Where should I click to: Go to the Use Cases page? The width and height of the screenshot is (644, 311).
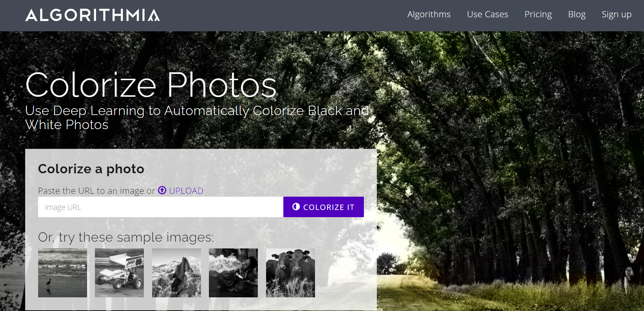point(487,14)
